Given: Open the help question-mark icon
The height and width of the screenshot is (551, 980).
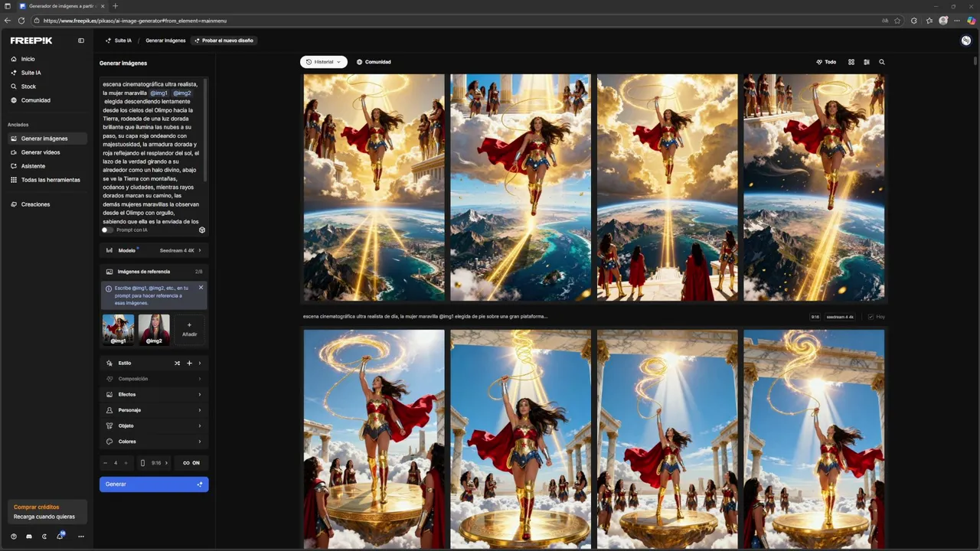Looking at the screenshot, I should click(14, 536).
